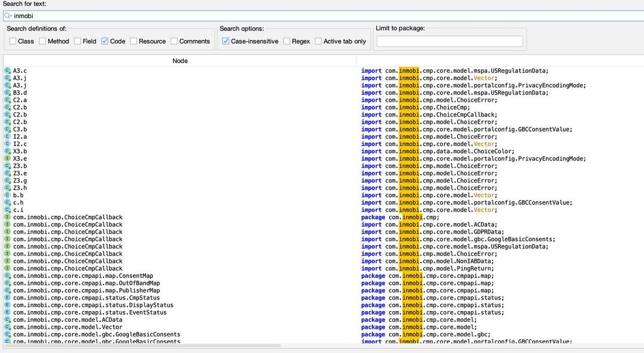Click the class icon beside C3.b

tap(8, 129)
